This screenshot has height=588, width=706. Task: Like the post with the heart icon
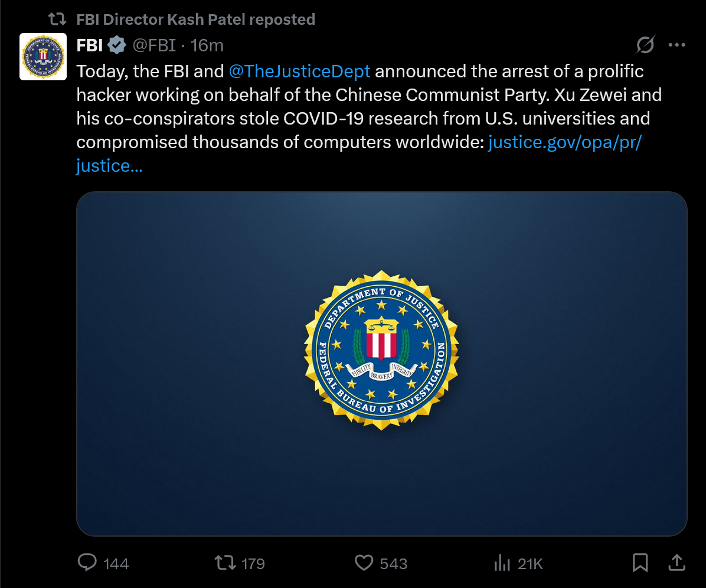coord(364,563)
